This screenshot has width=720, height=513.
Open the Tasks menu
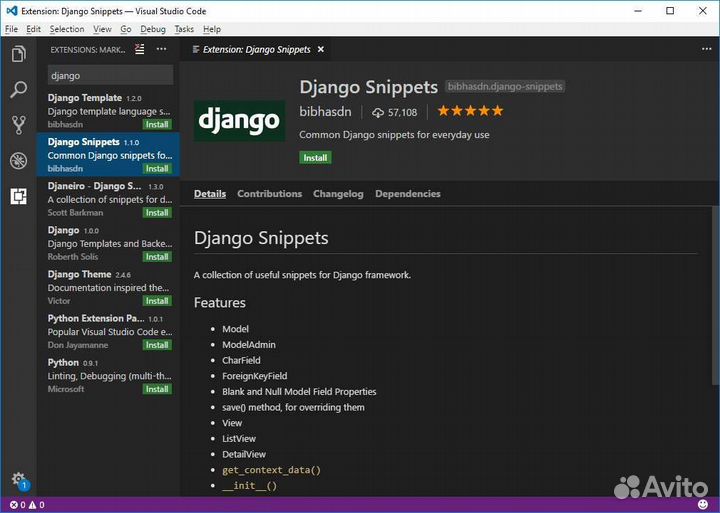tap(184, 29)
